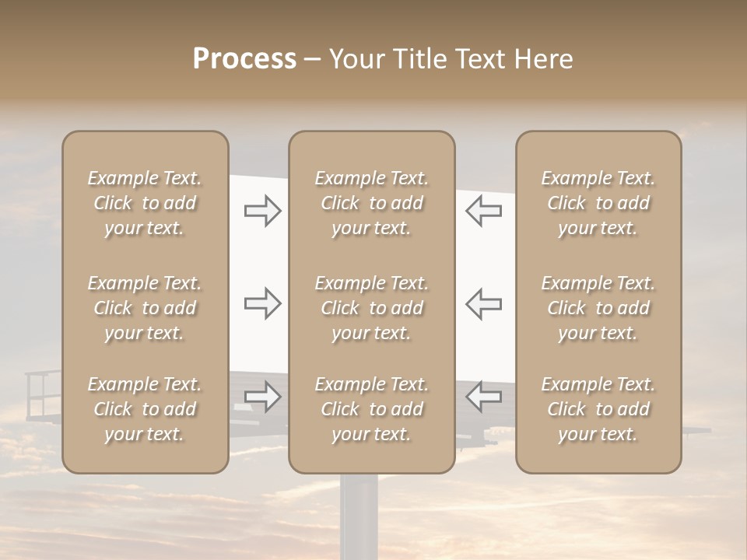Click the bold word 'Process' in title

coord(244,59)
